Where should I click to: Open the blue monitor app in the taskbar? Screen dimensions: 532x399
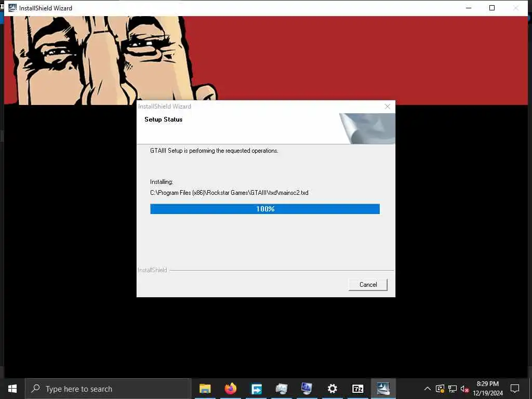tap(307, 389)
